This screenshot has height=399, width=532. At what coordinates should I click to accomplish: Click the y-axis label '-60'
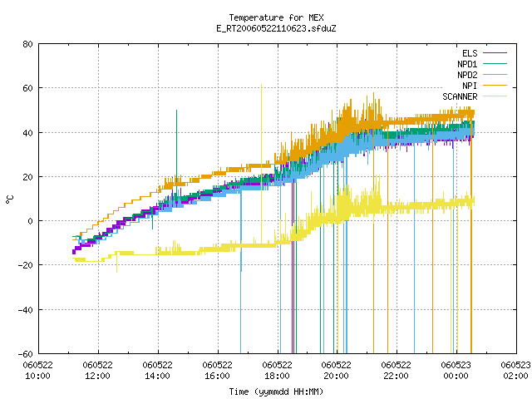(26, 354)
